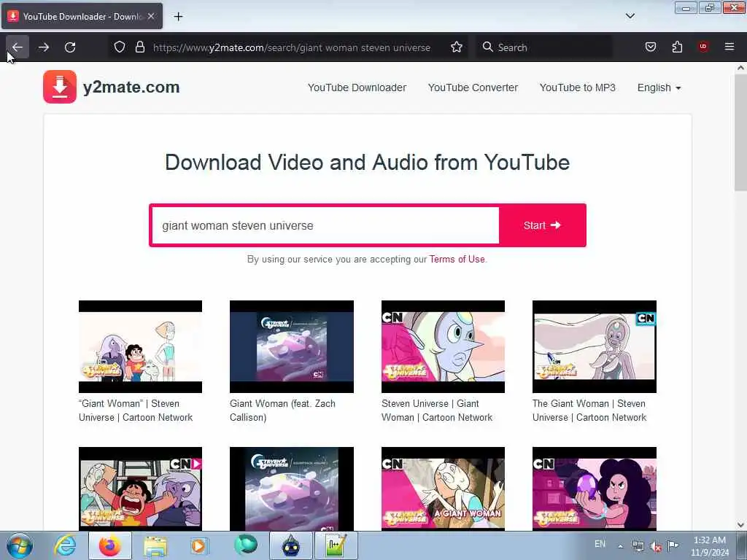Click the y2mate red download logo
Image resolution: width=747 pixels, height=560 pixels.
[x=60, y=87]
